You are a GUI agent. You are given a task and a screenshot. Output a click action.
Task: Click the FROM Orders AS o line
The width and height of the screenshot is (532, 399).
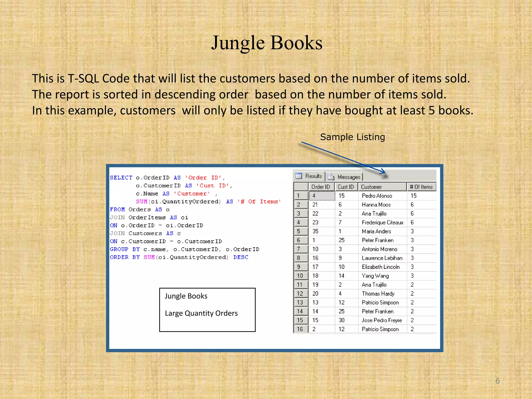(x=140, y=209)
